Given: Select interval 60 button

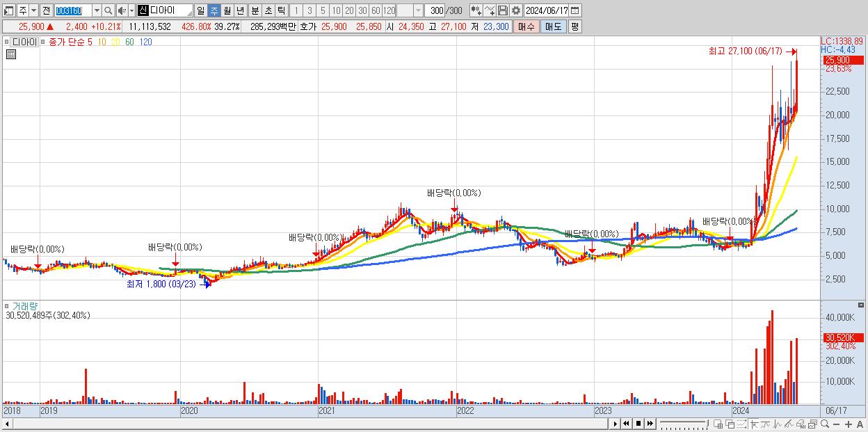Looking at the screenshot, I should (x=376, y=10).
